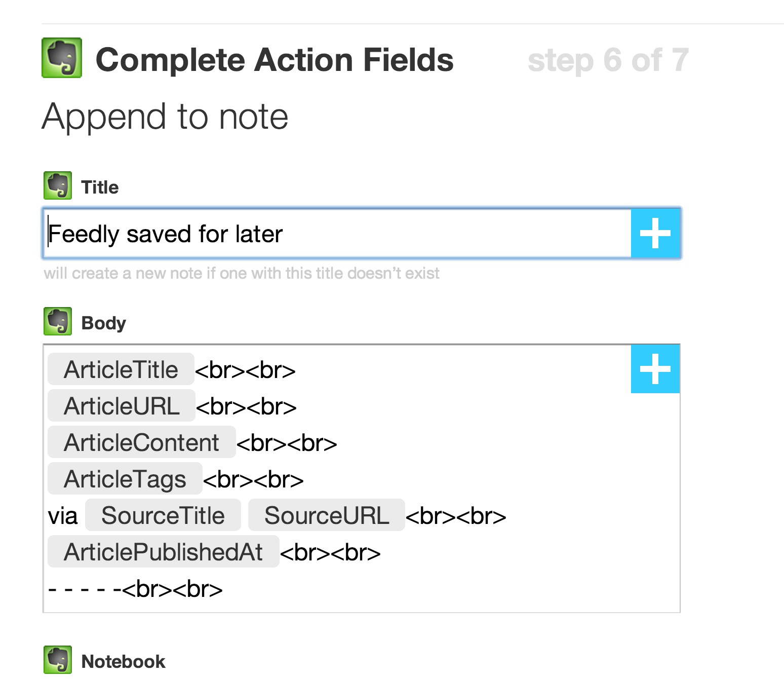Click the large Evernote icon beside Complete Action Fields
Screen dimensions: 784x679
click(x=62, y=58)
